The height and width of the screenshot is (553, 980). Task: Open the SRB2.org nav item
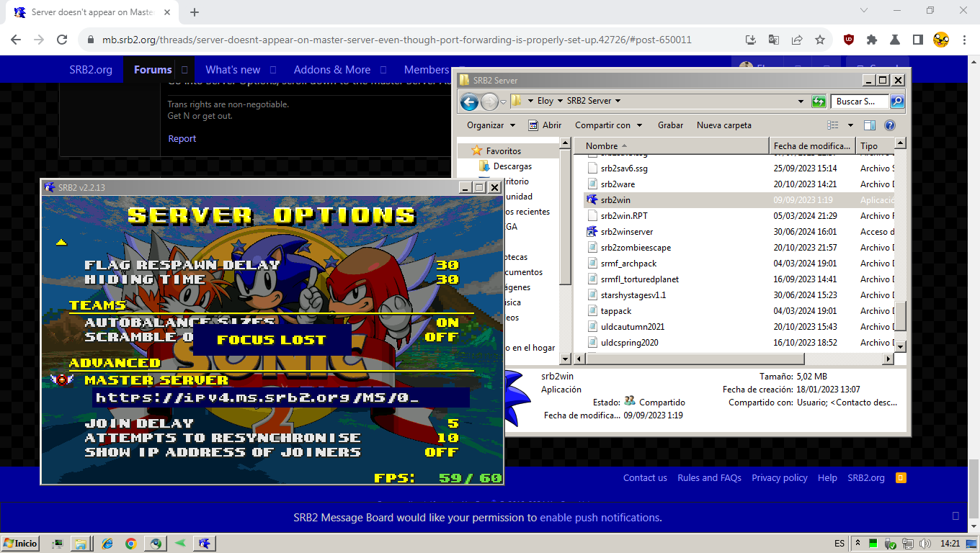tap(89, 70)
